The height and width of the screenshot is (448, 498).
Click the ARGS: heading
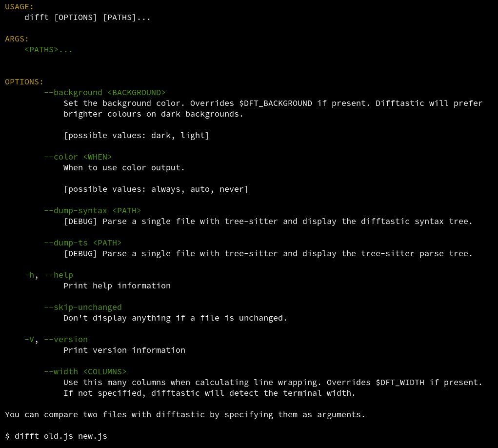click(17, 39)
